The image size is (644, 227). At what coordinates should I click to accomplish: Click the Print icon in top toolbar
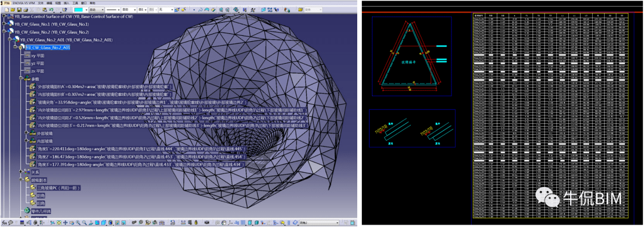[26, 10]
